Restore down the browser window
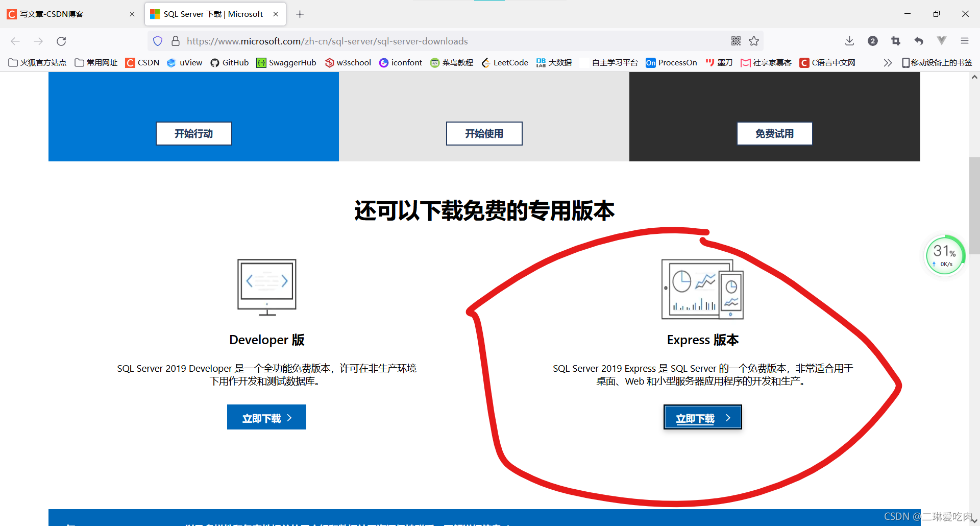The height and width of the screenshot is (526, 980). click(937, 14)
